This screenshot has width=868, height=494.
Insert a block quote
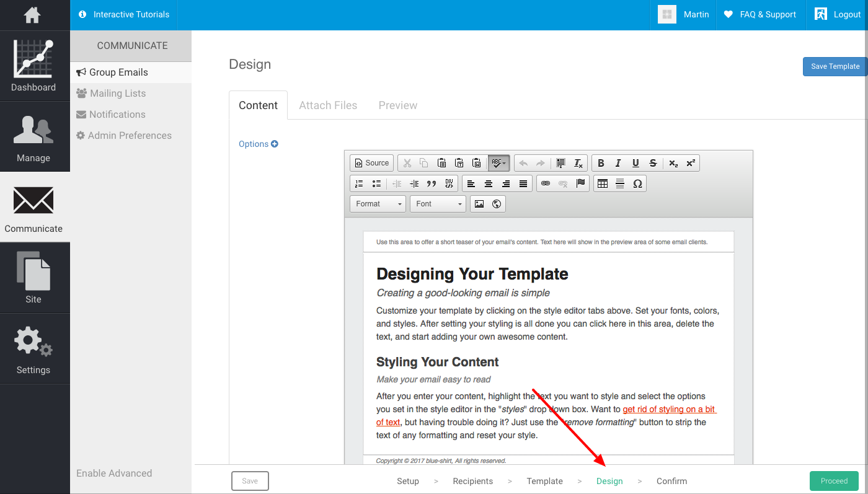click(432, 183)
